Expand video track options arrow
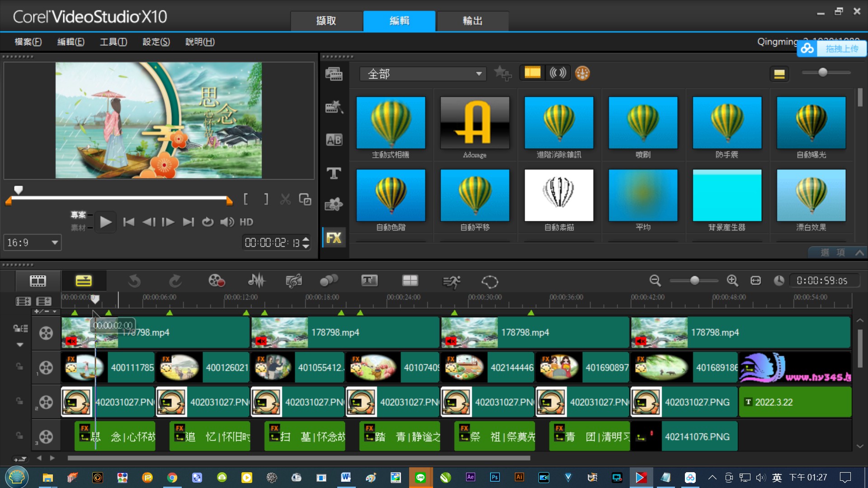Viewport: 868px width, 488px height. click(20, 344)
